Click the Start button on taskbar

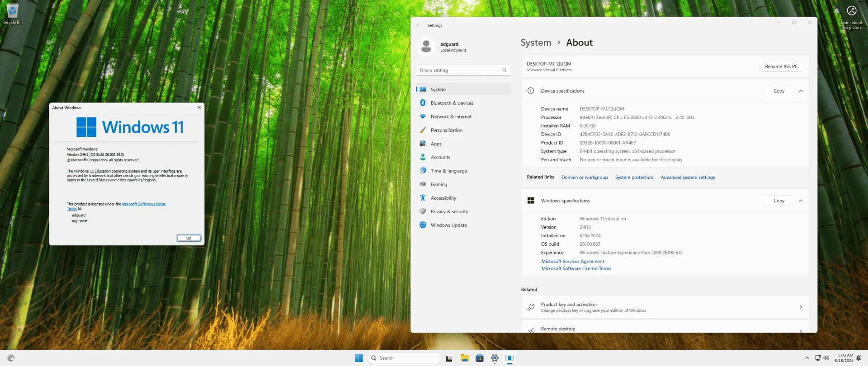click(x=359, y=358)
